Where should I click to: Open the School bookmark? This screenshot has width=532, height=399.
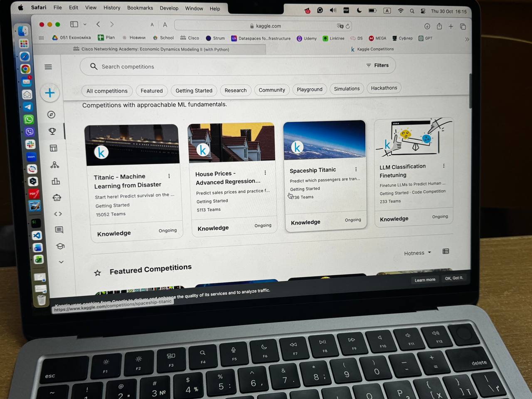(163, 38)
